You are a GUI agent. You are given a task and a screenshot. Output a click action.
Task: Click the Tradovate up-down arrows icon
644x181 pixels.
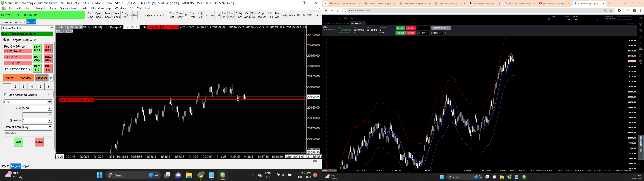click(x=339, y=18)
